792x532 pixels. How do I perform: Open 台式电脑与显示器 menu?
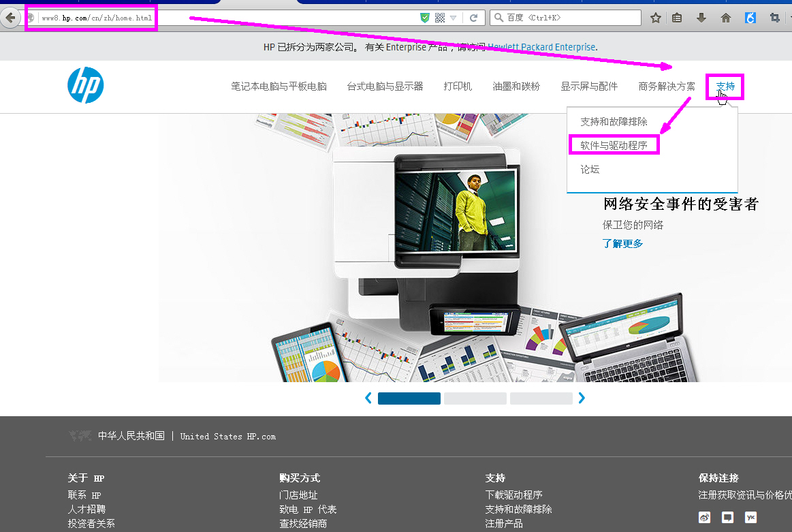(385, 87)
